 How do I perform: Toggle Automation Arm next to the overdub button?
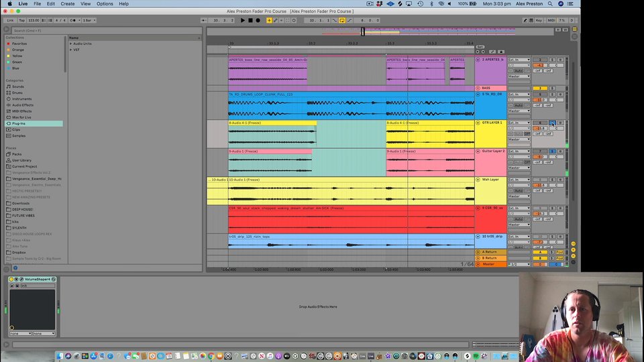tap(276, 20)
